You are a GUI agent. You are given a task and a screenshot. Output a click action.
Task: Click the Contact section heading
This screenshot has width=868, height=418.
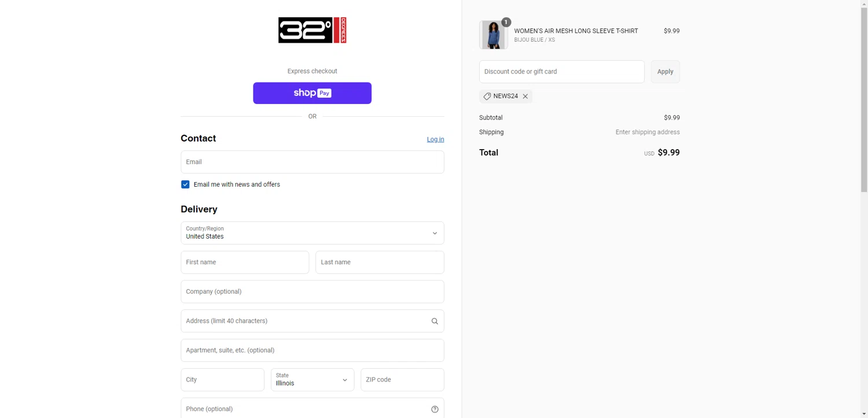click(x=198, y=138)
